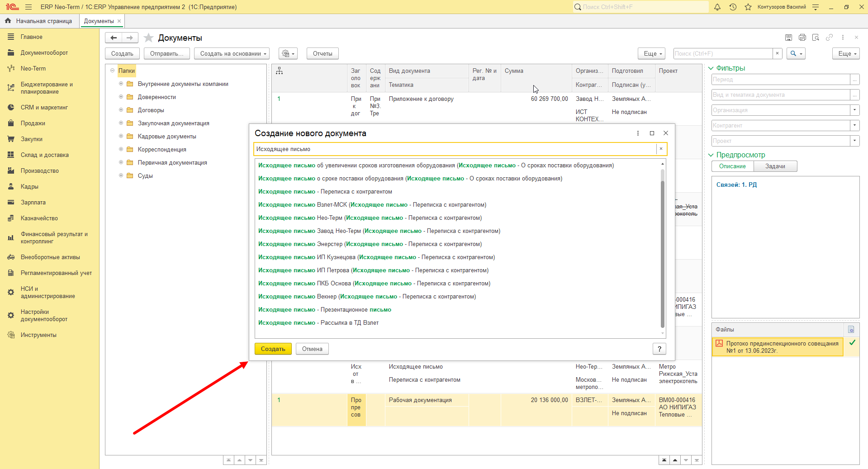The image size is (868, 469).
Task: Open the Создать на основании dropdown
Action: 232,53
